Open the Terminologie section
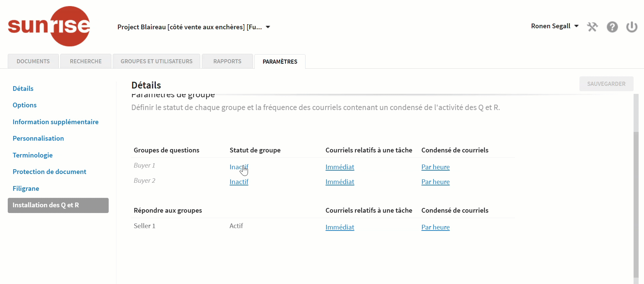 click(x=33, y=155)
